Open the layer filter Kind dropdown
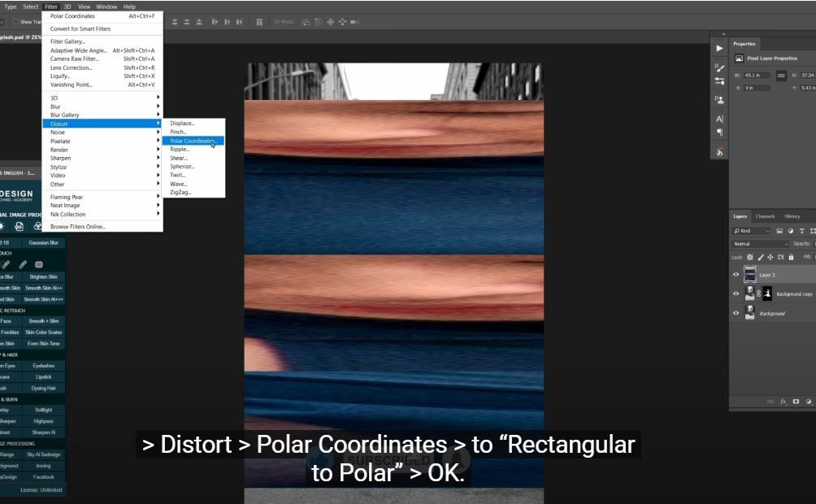The height and width of the screenshot is (504, 816). (751, 231)
